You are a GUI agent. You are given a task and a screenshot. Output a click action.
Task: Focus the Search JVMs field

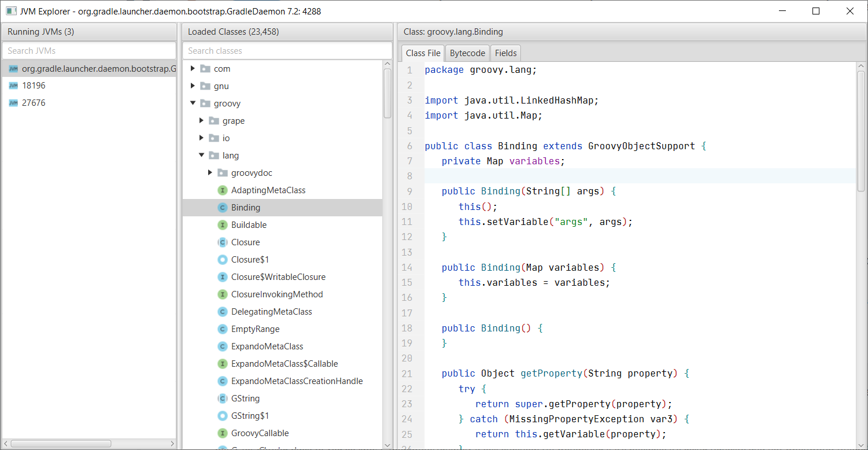[x=89, y=51]
